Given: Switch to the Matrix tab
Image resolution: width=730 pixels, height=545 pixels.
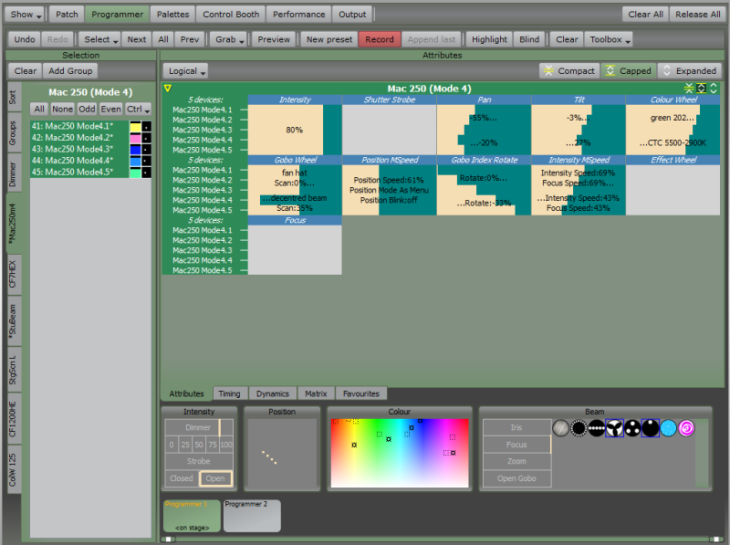Looking at the screenshot, I should 316,394.
